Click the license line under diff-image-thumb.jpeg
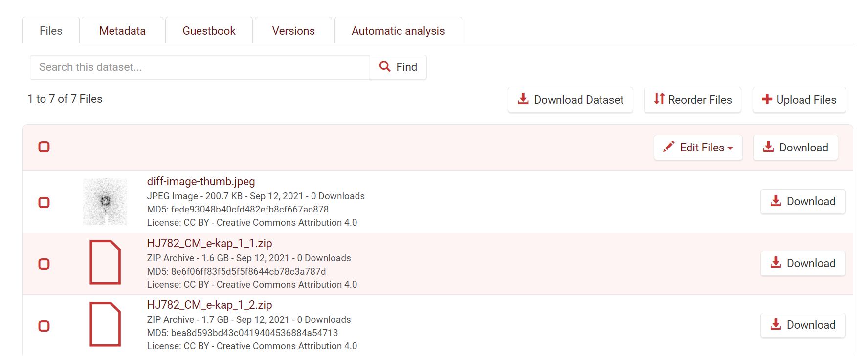 (x=252, y=222)
